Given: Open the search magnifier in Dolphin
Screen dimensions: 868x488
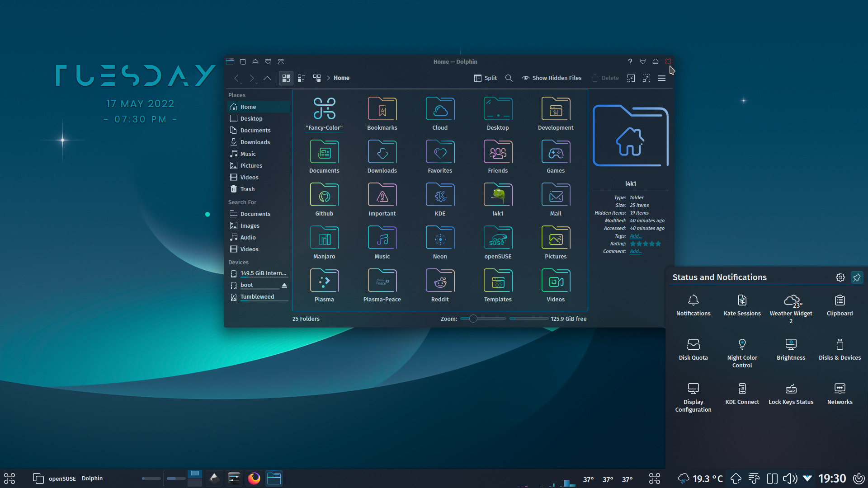Looking at the screenshot, I should coord(509,78).
